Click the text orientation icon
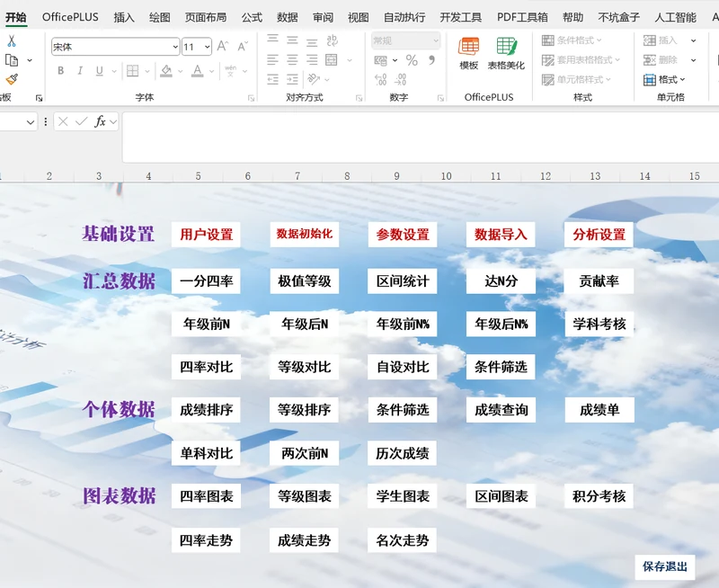Screen dimensions: 719x588 tap(314, 79)
